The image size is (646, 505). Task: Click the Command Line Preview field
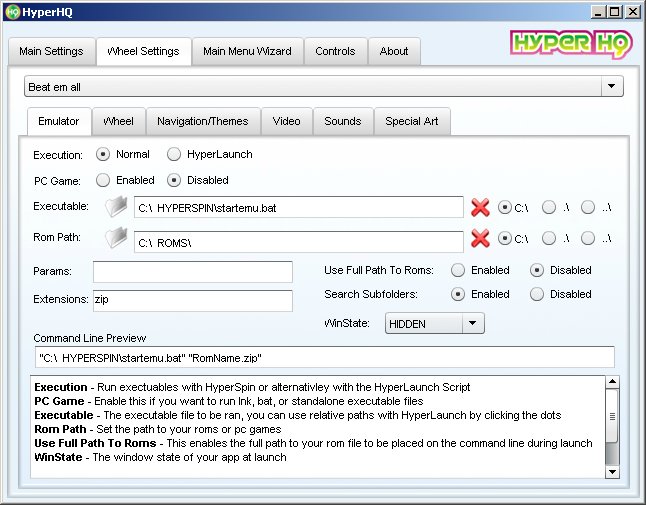(x=325, y=357)
